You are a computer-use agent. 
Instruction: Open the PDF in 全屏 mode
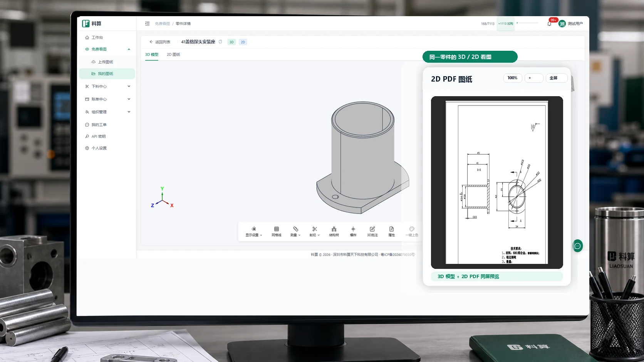click(x=557, y=78)
